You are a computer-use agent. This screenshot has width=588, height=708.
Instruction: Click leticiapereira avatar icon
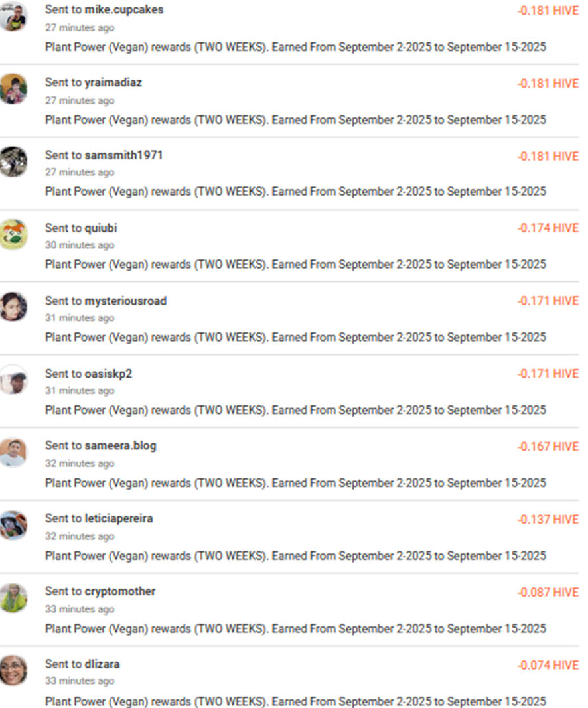(x=13, y=525)
